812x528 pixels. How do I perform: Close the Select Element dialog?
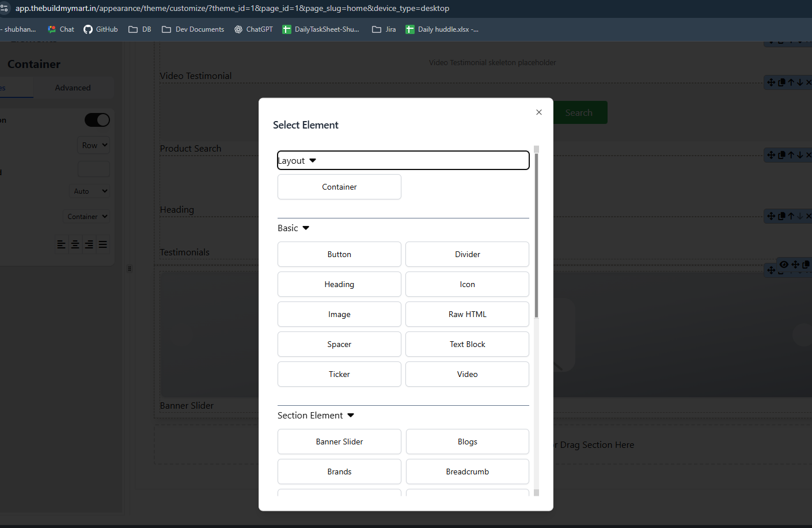pyautogui.click(x=539, y=112)
